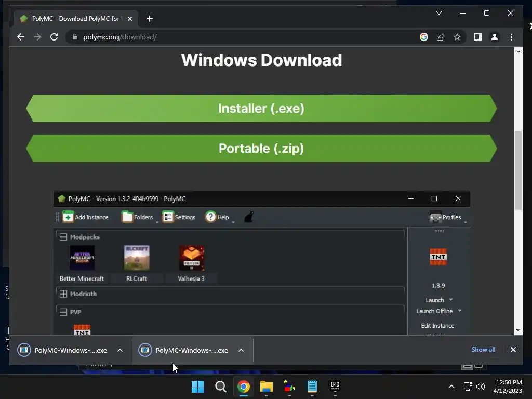Image resolution: width=532 pixels, height=399 pixels.
Task: Open Settings in PolyMC toolbar
Action: [x=179, y=217]
